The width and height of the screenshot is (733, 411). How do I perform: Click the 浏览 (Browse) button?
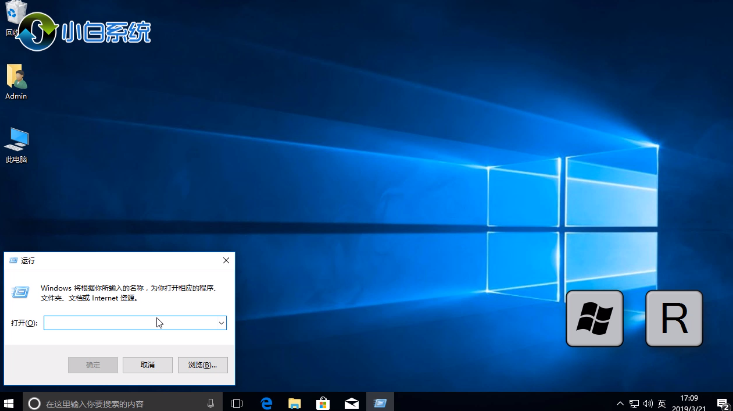tap(202, 365)
